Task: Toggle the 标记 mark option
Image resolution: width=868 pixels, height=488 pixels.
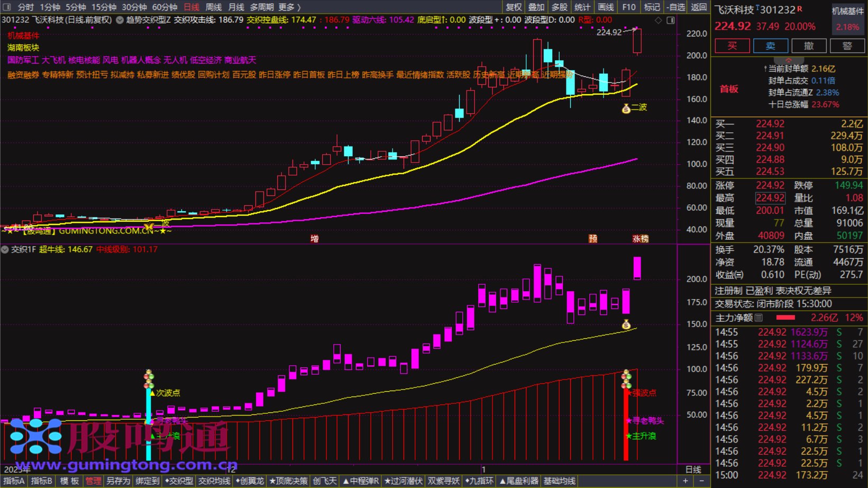Action: 651,7
